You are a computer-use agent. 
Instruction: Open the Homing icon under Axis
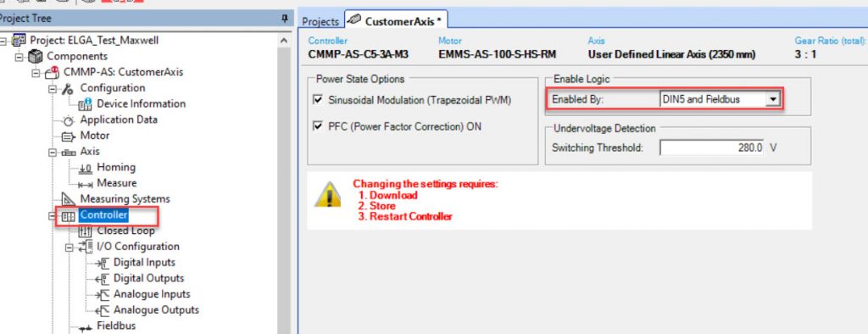[85, 168]
